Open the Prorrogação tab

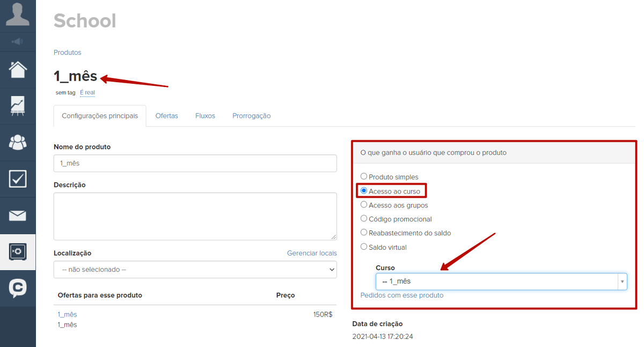pyautogui.click(x=251, y=116)
